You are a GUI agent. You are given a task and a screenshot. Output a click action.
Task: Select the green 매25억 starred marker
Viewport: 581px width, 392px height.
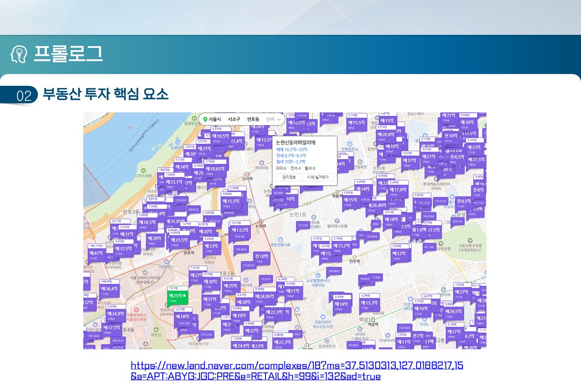[178, 297]
